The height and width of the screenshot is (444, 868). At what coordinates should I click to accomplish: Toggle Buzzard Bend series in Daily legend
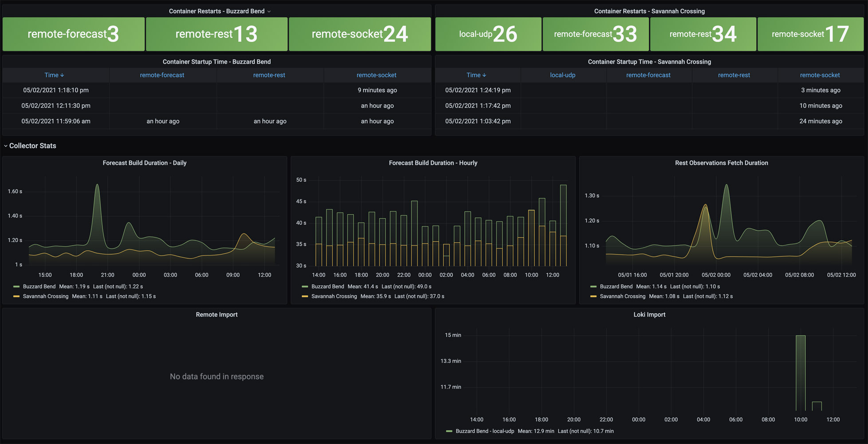coord(39,287)
